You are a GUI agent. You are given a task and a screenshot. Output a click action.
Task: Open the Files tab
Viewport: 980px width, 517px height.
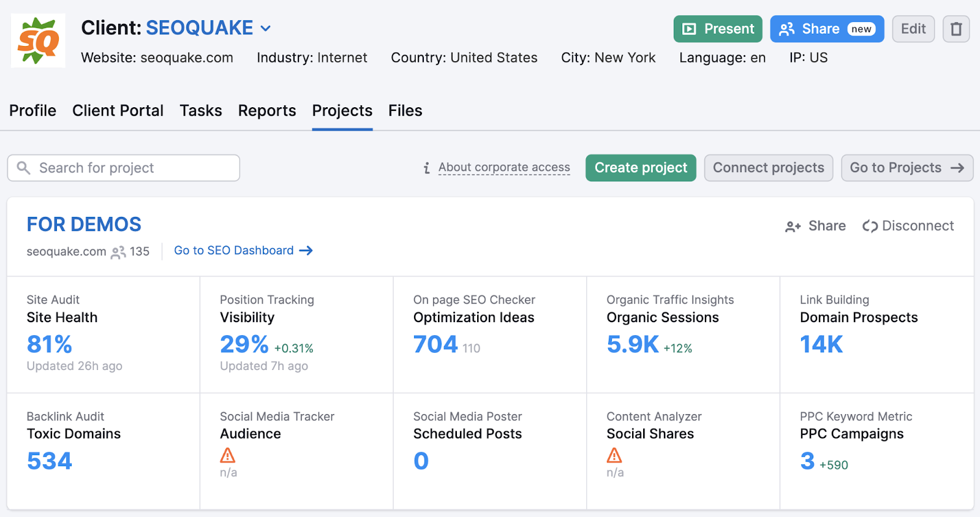coord(405,110)
